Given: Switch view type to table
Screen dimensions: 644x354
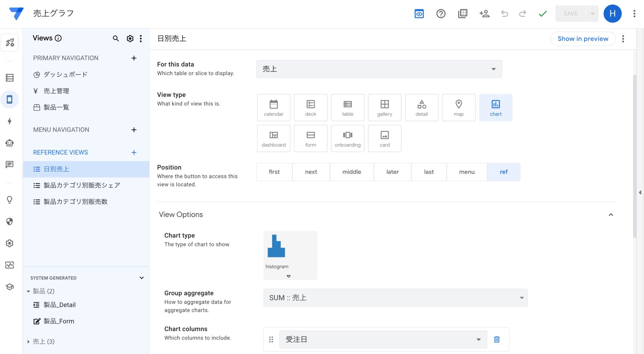Looking at the screenshot, I should (347, 107).
